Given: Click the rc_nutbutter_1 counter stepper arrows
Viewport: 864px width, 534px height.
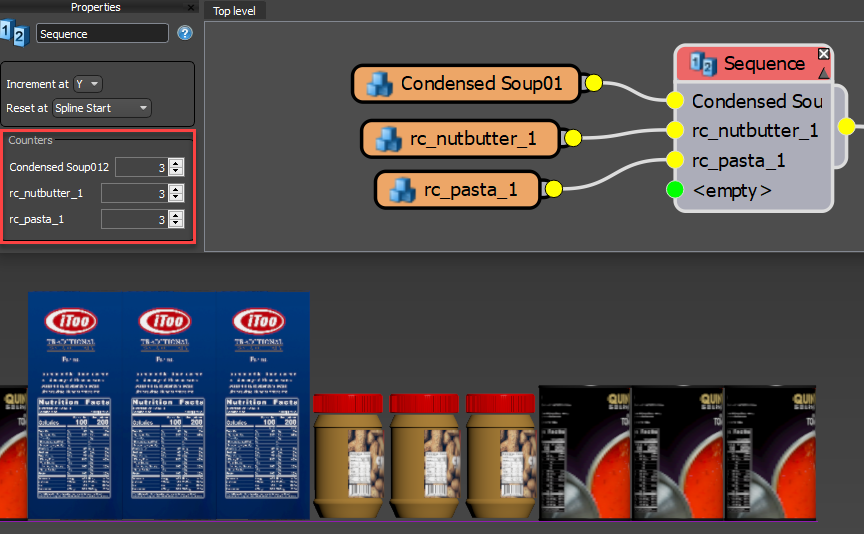Looking at the screenshot, I should point(176,193).
